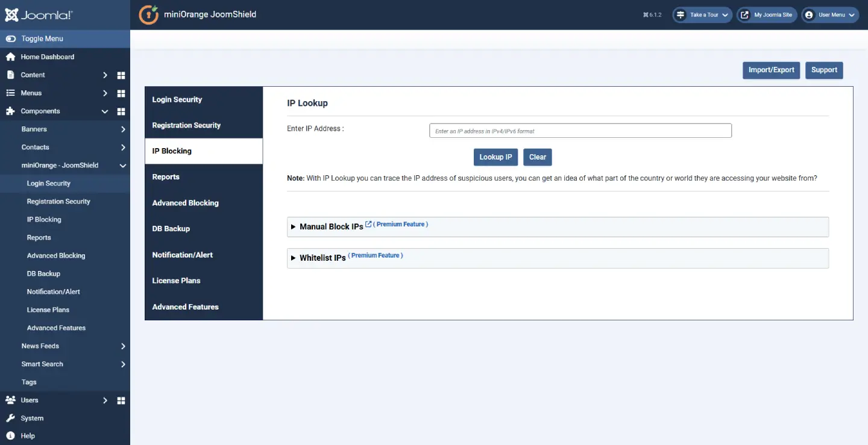This screenshot has height=445, width=868.
Task: Switch to the Reports tab
Action: click(204, 177)
